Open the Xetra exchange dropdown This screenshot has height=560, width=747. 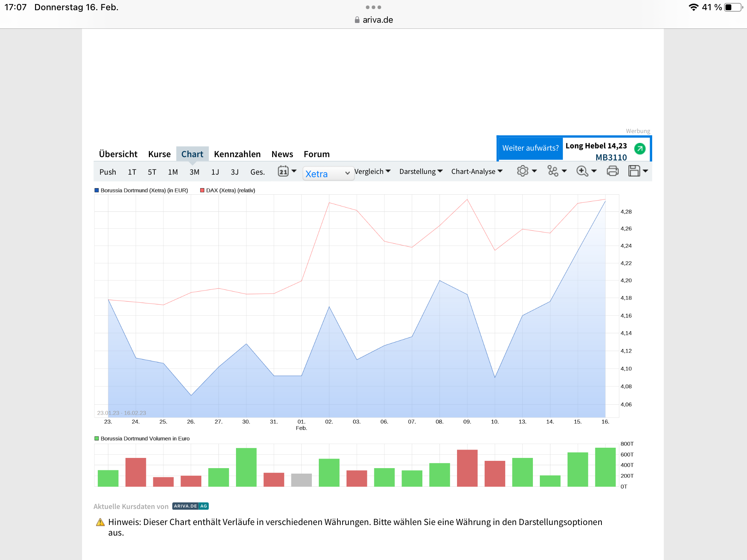[328, 174]
